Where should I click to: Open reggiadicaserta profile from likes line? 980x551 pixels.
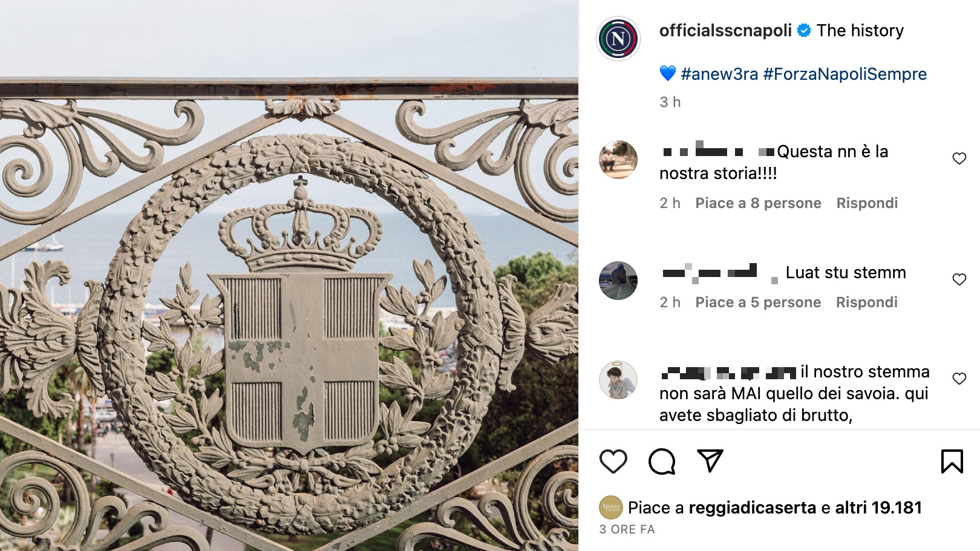753,507
